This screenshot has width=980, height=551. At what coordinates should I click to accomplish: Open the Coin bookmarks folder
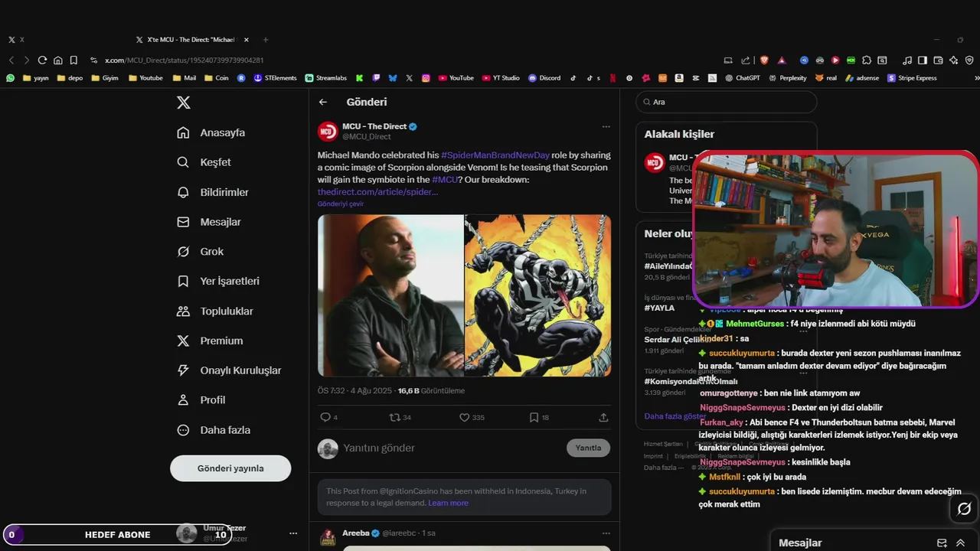click(216, 78)
